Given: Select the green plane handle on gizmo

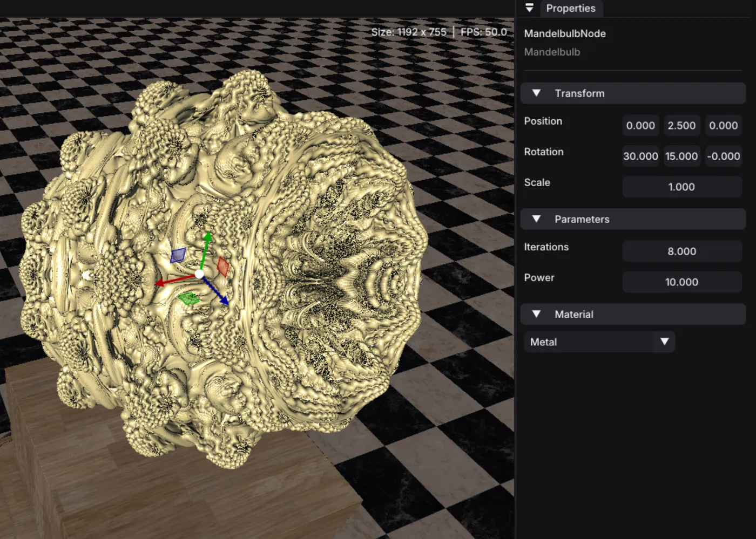Looking at the screenshot, I should point(189,298).
